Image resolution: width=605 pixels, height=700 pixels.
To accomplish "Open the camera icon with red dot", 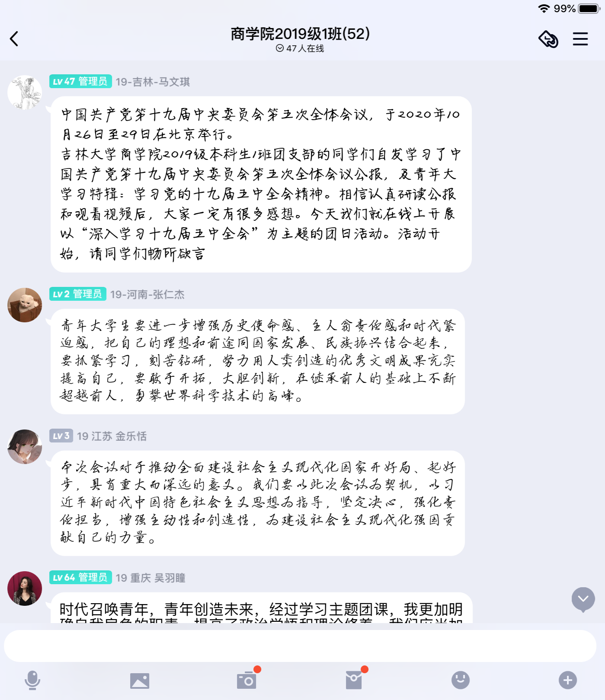I will [247, 679].
